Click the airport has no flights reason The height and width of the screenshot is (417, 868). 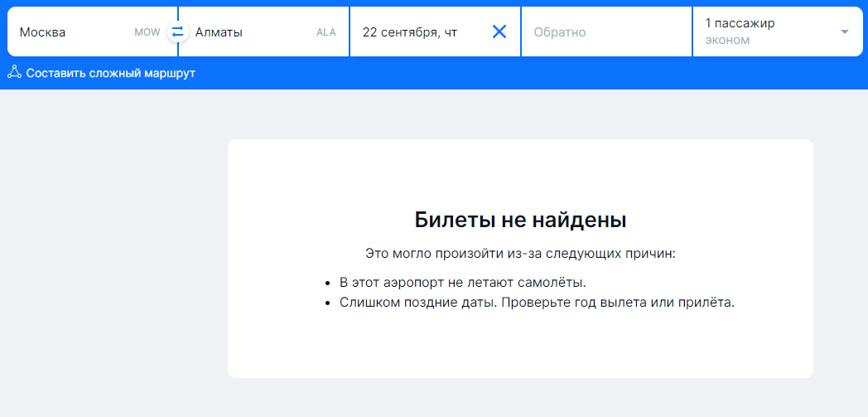[462, 282]
